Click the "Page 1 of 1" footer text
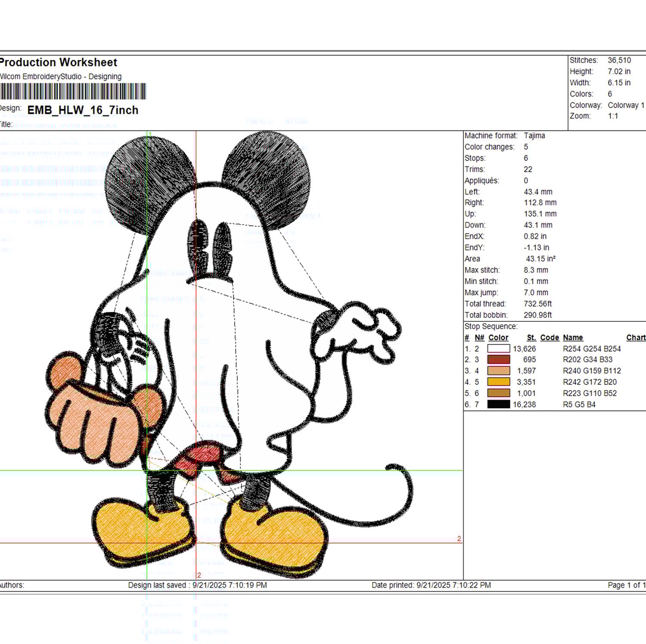 pyautogui.click(x=627, y=585)
